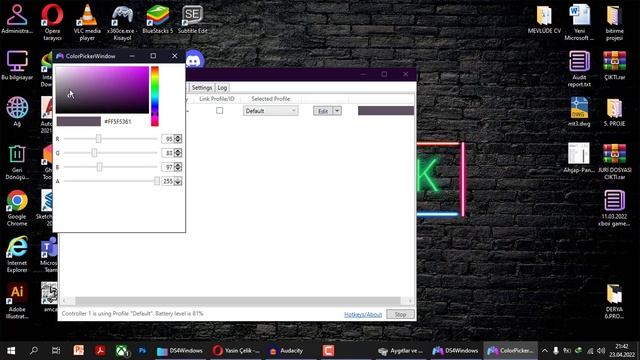Select the Discord desktop icon
This screenshot has width=640, height=360.
point(194,60)
